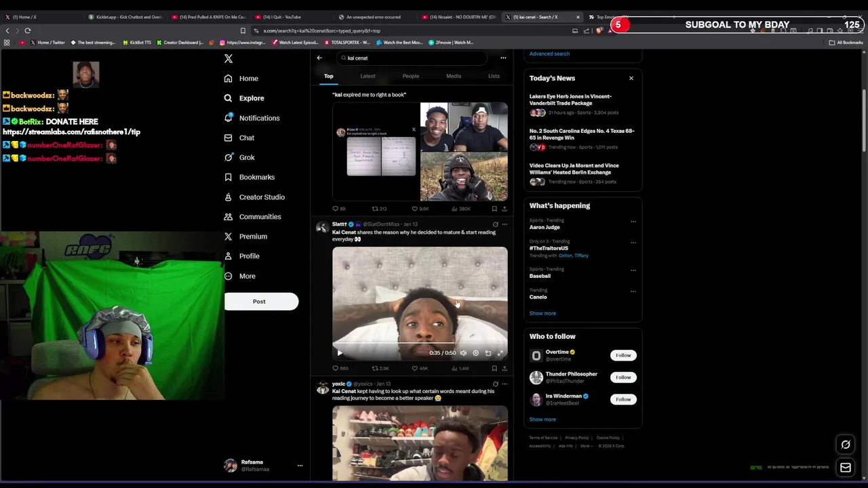Bookmark the Slatt post with 1.4M views
Viewport: 868px width, 488px height.
point(494,369)
